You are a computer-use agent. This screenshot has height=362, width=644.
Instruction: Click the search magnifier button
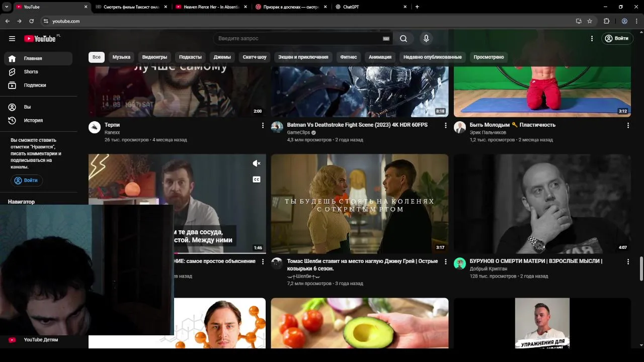click(x=404, y=39)
